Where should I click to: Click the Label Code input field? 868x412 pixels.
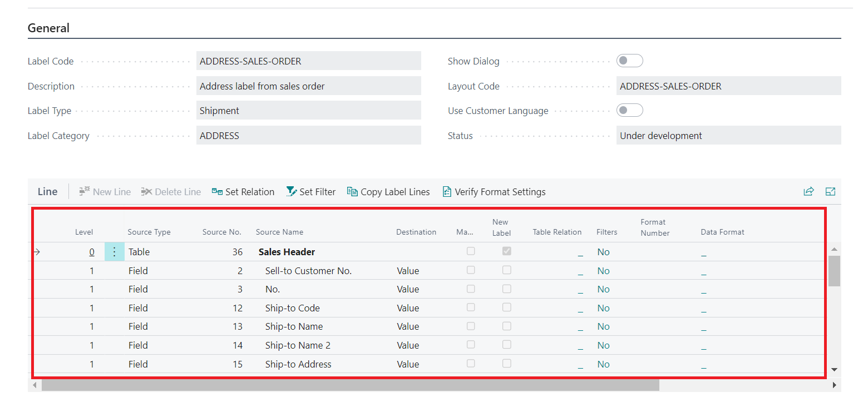click(308, 61)
